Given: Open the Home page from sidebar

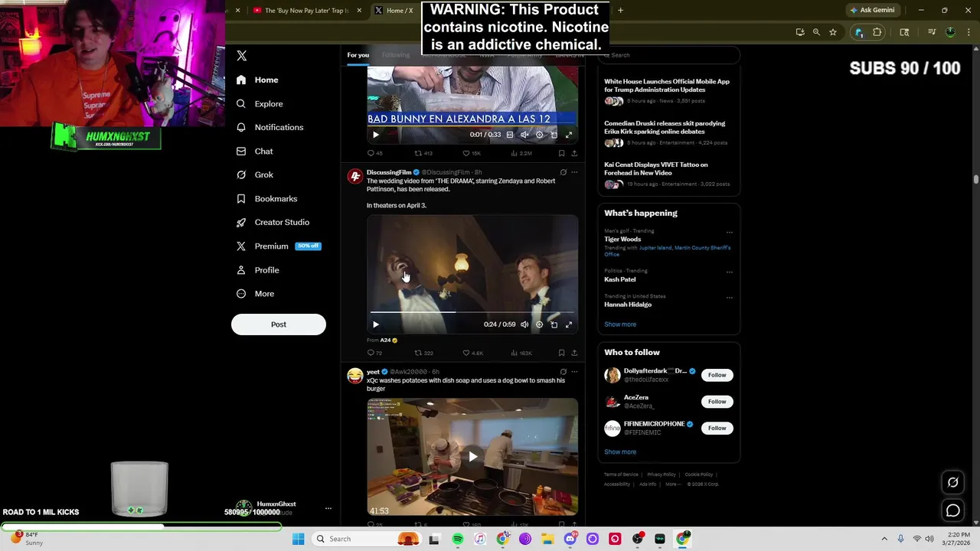Looking at the screenshot, I should tap(257, 80).
